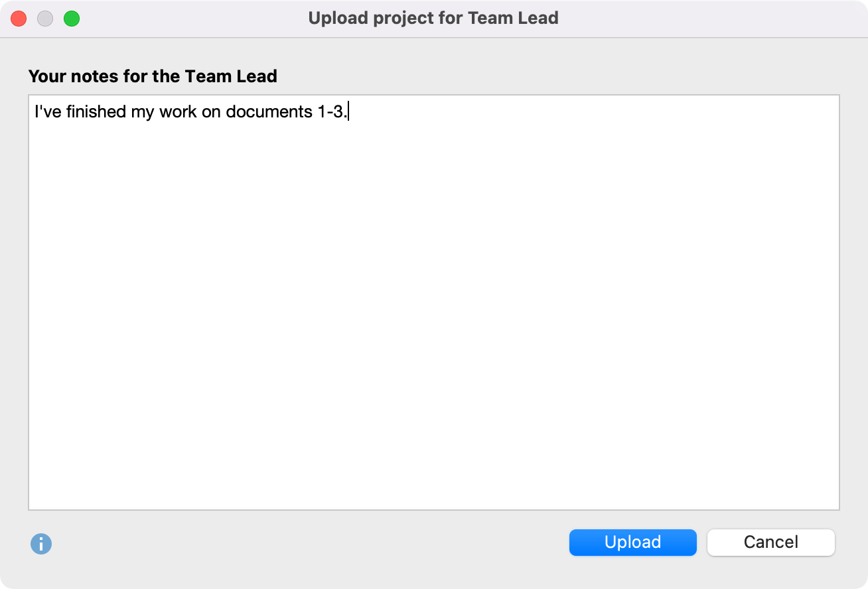Select the circular info symbol below the notes area
The width and height of the screenshot is (868, 589).
point(41,543)
